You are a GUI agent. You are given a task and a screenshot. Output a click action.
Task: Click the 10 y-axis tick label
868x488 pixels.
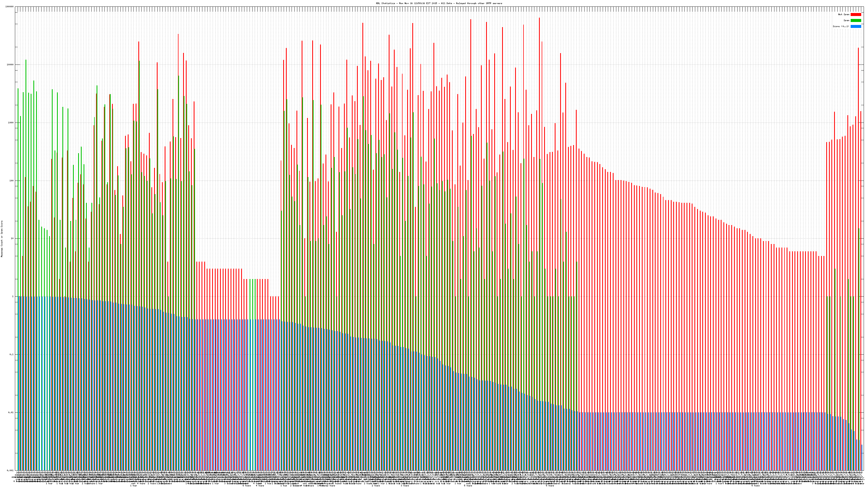pyautogui.click(x=12, y=239)
